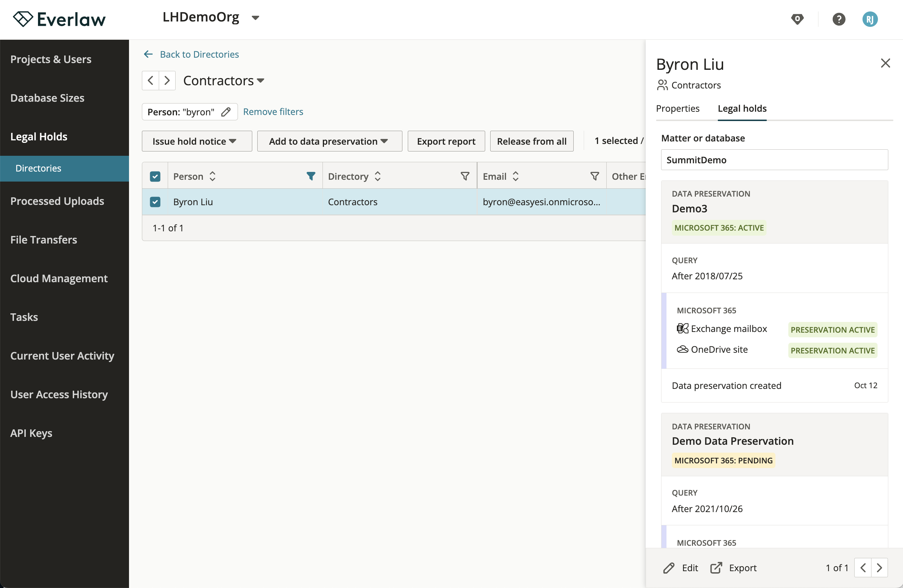Sort by Directory column arrows
The image size is (903, 588).
click(378, 176)
